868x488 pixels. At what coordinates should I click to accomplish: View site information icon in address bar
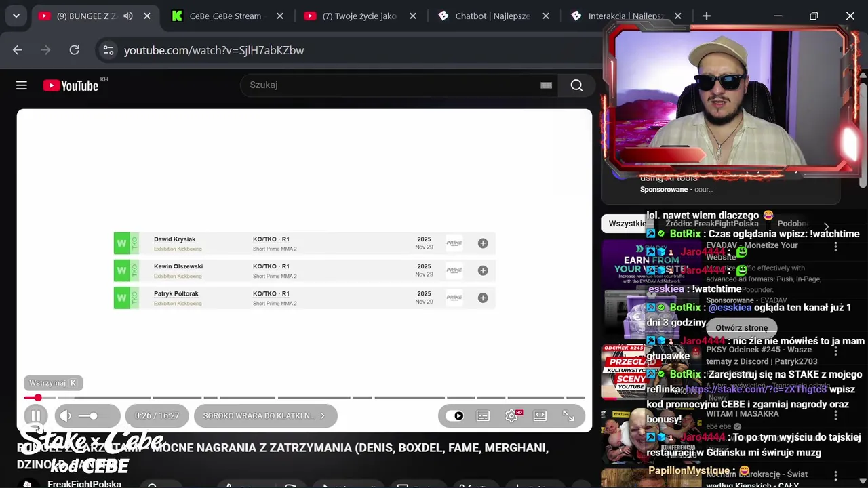[x=108, y=50]
